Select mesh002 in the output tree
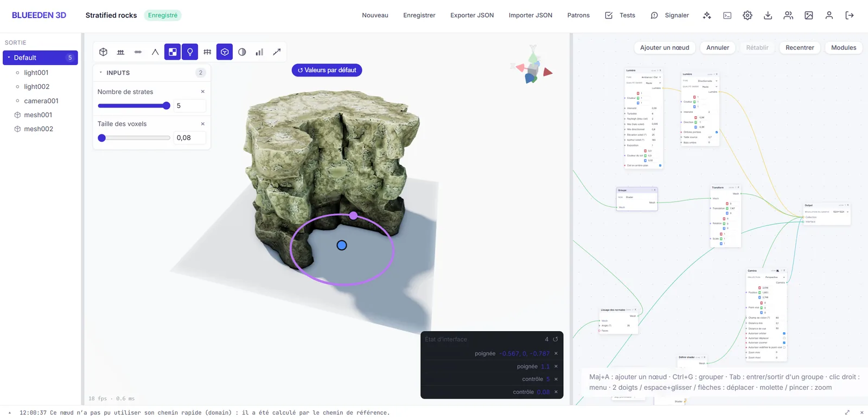The image size is (868, 418). tap(39, 129)
